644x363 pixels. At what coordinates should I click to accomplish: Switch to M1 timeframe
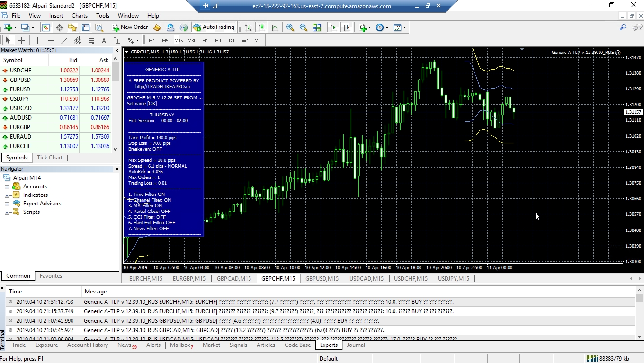[x=152, y=40]
